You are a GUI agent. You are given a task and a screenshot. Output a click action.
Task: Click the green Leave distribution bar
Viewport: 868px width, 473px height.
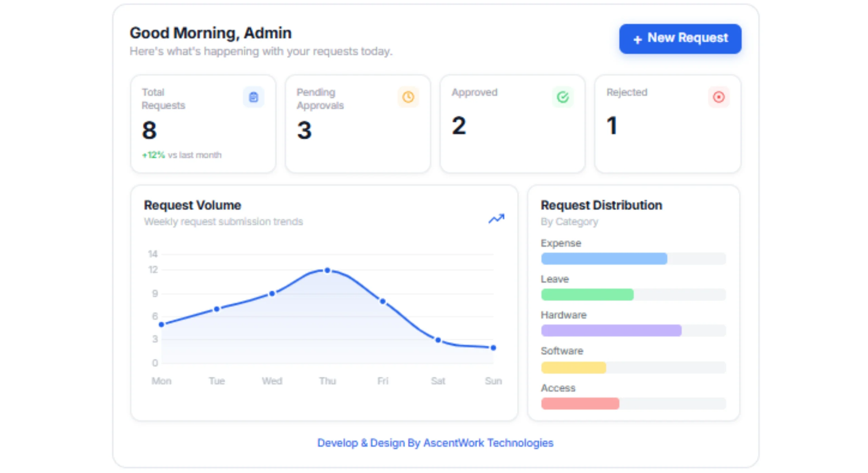587,294
